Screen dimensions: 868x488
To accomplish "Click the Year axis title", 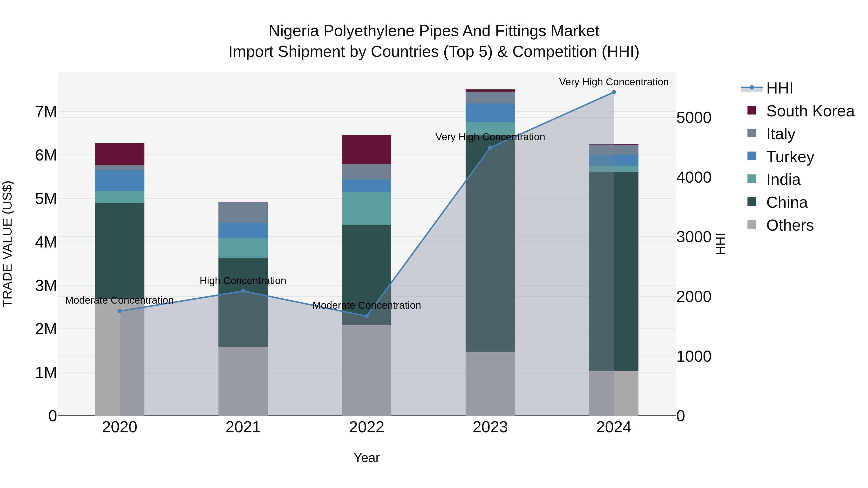I will point(366,458).
